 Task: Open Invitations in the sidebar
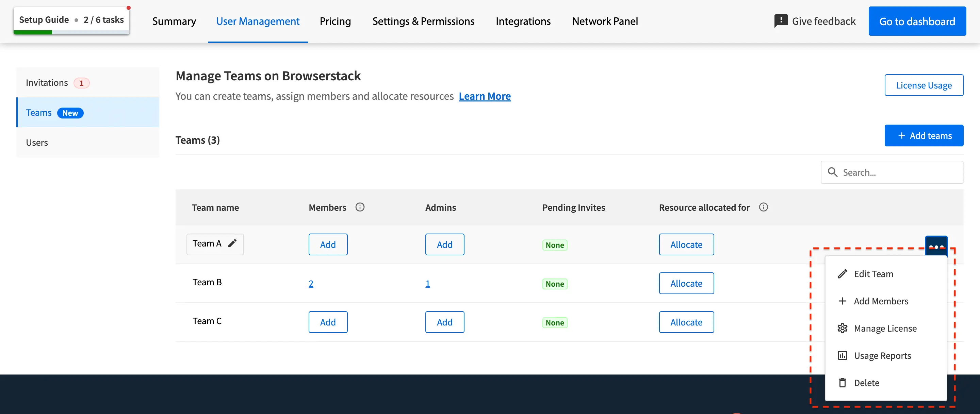(47, 83)
